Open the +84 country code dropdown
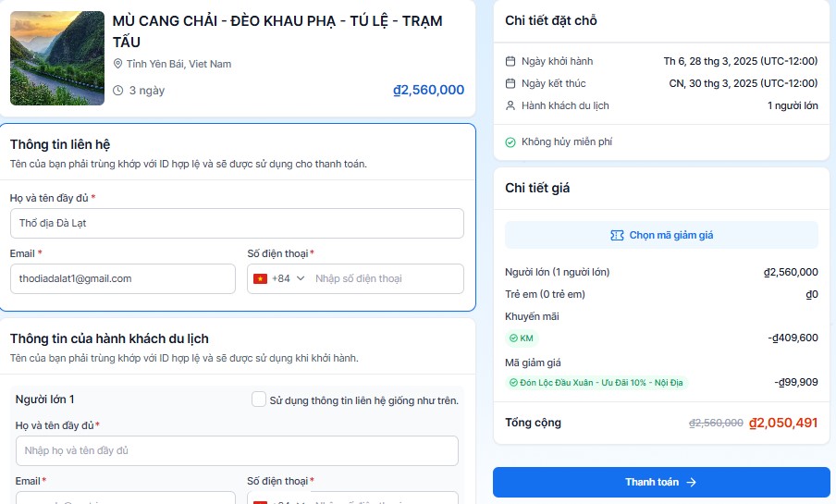 click(287, 278)
